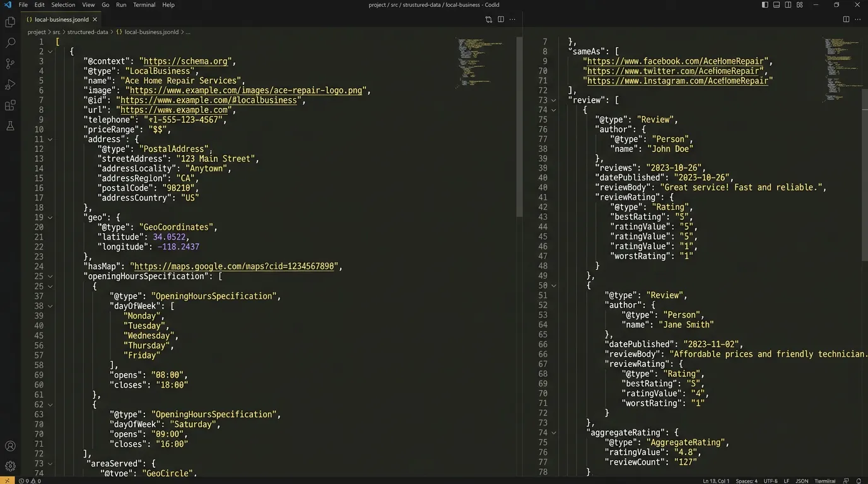This screenshot has height=484, width=868.
Task: Open the Edit menu
Action: coord(39,4)
